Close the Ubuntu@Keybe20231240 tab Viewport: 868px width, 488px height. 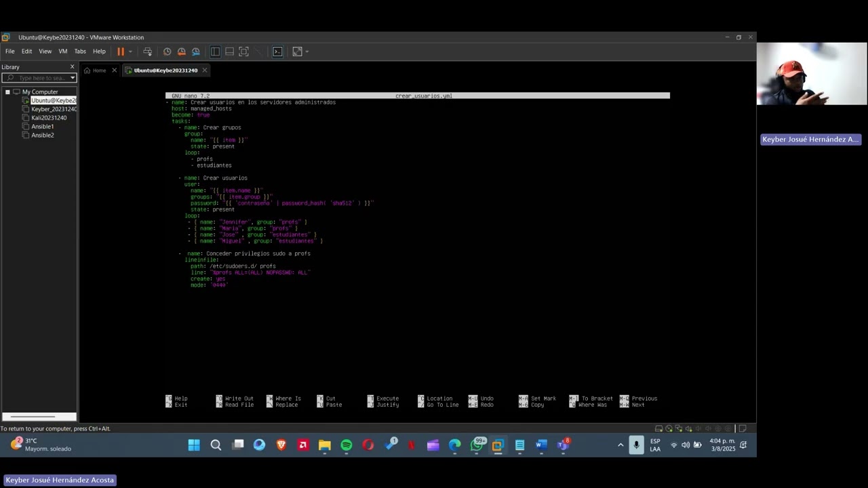click(x=204, y=70)
